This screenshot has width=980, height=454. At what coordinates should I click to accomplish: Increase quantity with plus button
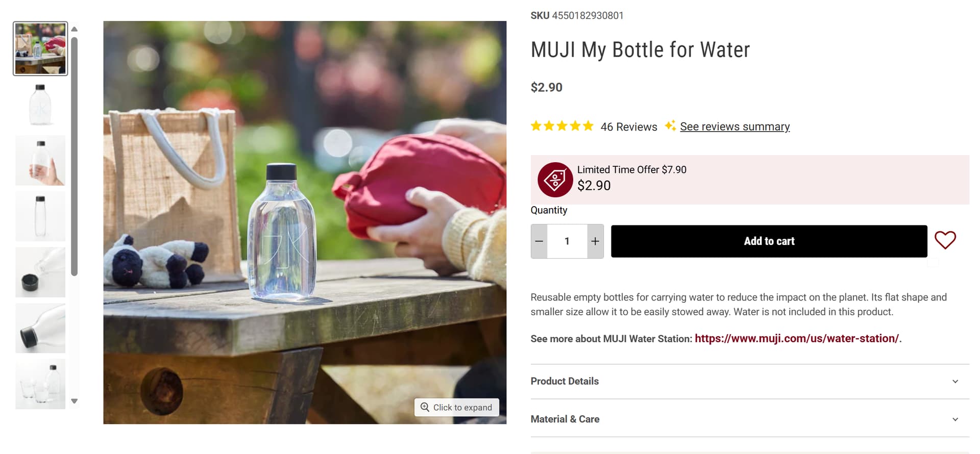(595, 241)
